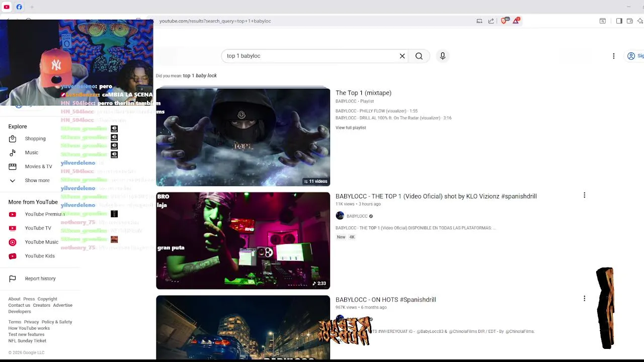
Task: Open more options for THE TOP 1 video
Action: 584,195
